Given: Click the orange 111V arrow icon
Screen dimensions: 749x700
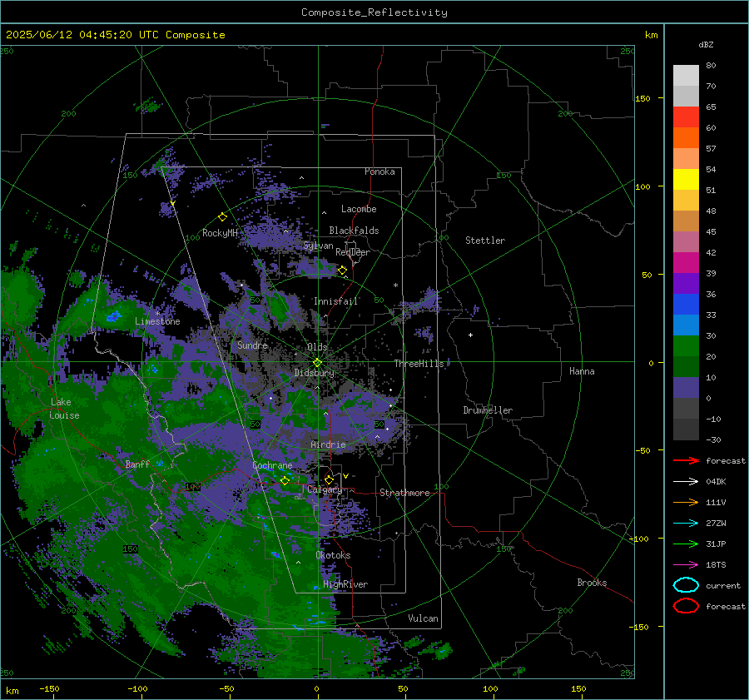Looking at the screenshot, I should pyautogui.click(x=686, y=502).
